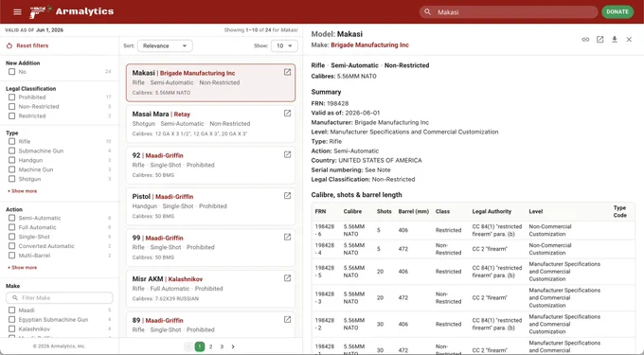Check the Converted Automatic action filter
This screenshot has height=355, width=644.
pyautogui.click(x=12, y=246)
